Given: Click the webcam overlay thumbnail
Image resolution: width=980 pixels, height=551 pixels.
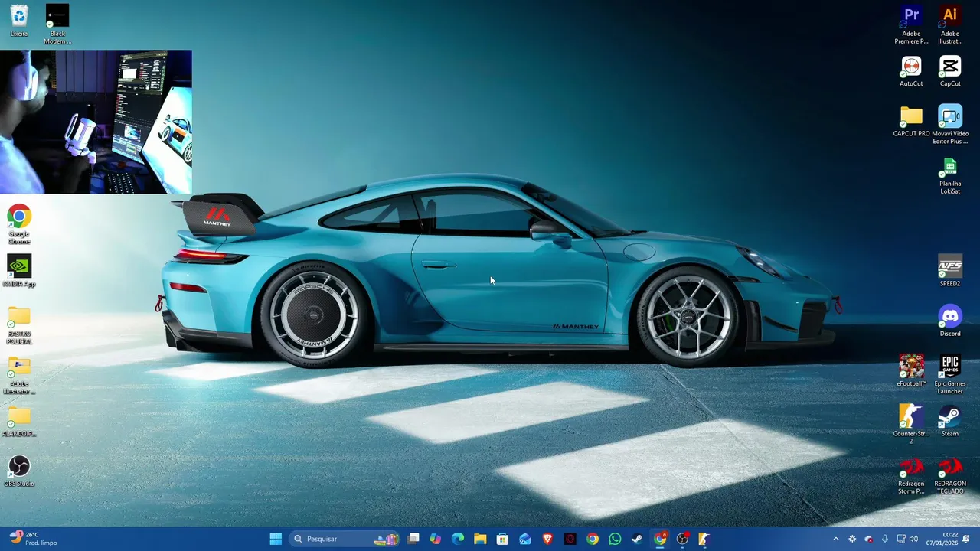Looking at the screenshot, I should point(96,122).
